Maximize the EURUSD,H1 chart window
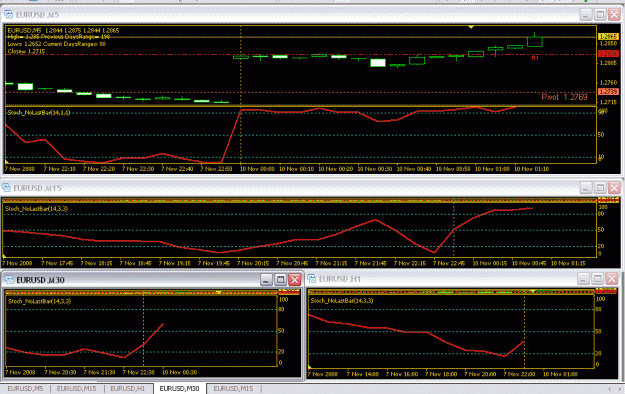 [597, 278]
